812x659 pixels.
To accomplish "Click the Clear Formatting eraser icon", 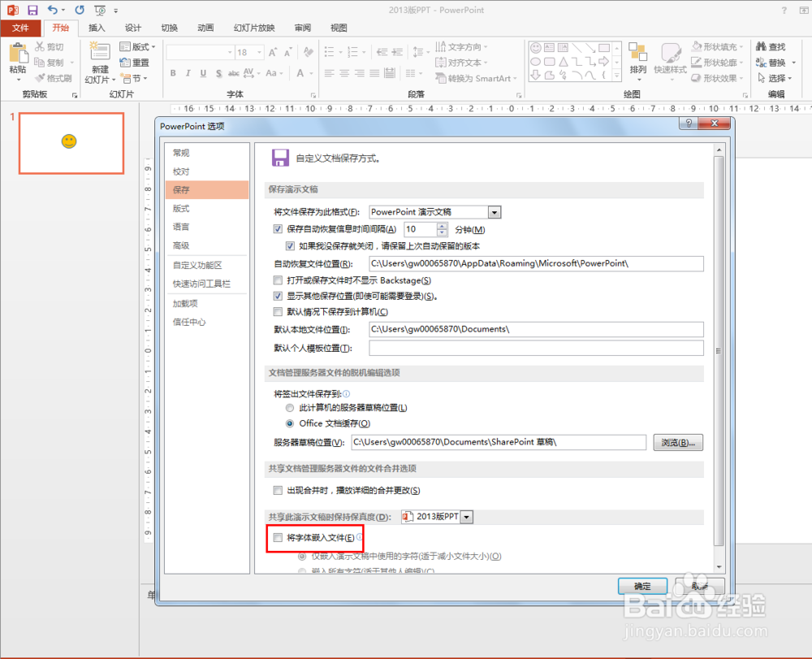I will coord(309,52).
